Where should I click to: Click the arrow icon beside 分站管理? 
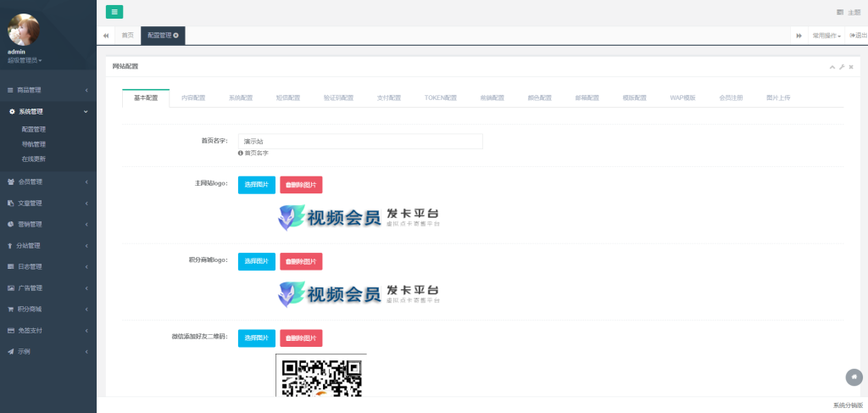pos(10,245)
